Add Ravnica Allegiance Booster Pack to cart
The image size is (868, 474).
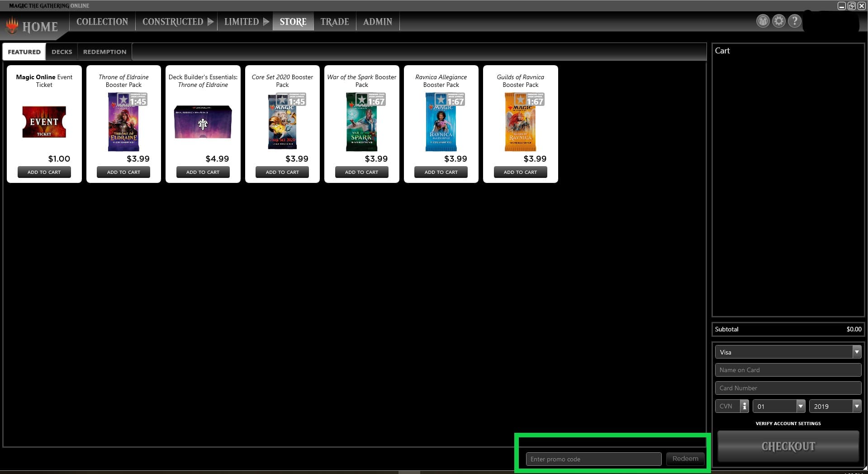coord(441,172)
